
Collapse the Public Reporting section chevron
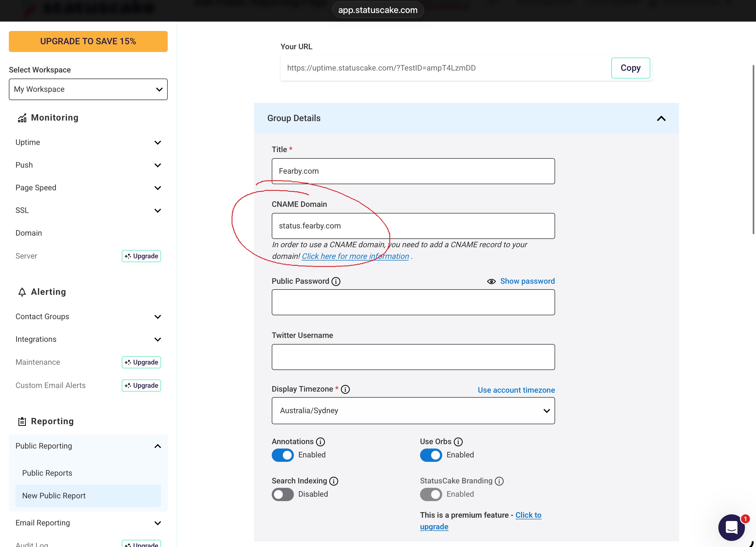(x=158, y=446)
